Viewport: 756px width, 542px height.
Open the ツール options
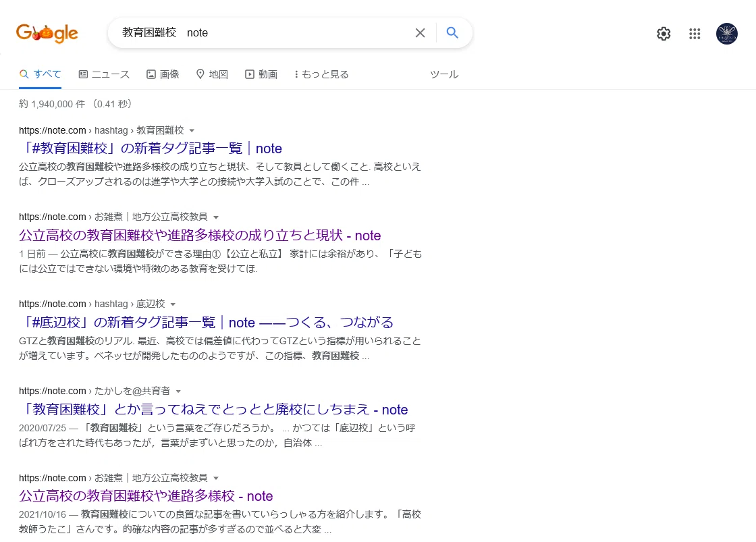pos(444,74)
